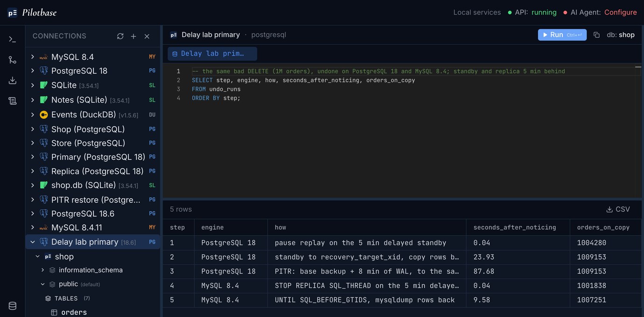This screenshot has height=317, width=644.
Task: Select the Store (PostgreSQL) connection
Action: (93, 143)
